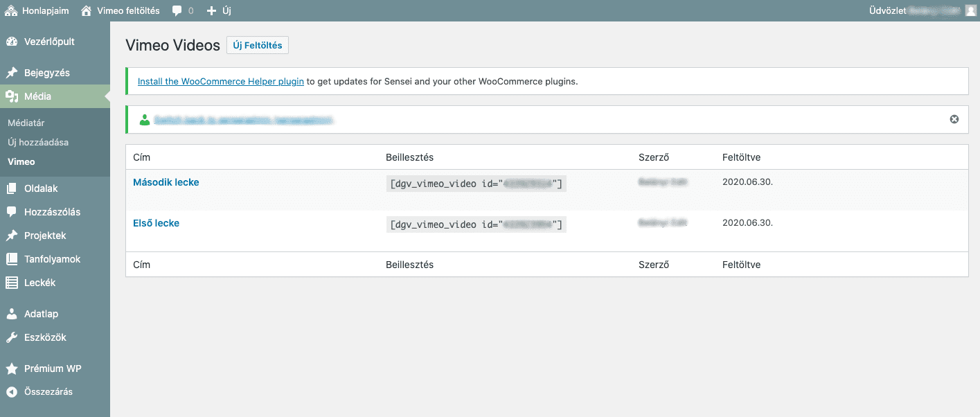Open the Vezérlőpult dashboard icon
980x417 pixels.
coord(12,42)
